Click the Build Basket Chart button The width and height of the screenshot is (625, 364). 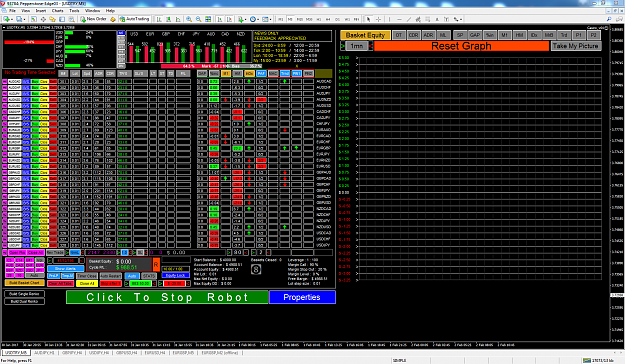coord(24,283)
